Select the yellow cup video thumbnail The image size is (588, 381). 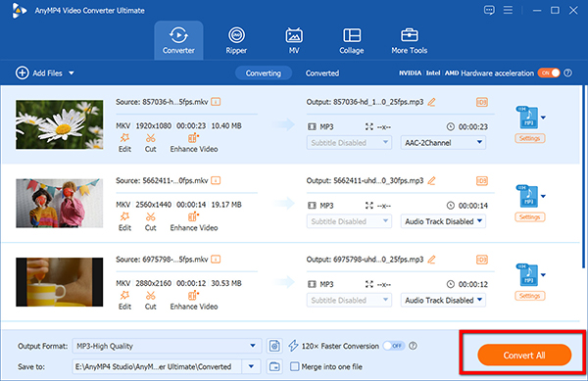pyautogui.click(x=59, y=282)
